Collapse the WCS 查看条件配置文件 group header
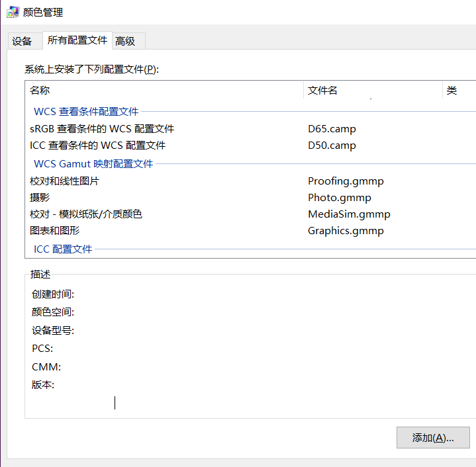The height and width of the screenshot is (467, 476). click(x=86, y=112)
